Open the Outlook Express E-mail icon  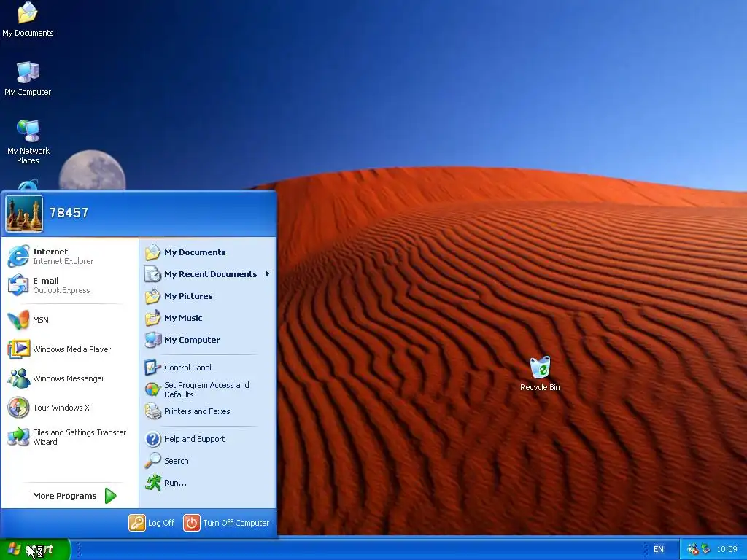[x=18, y=285]
